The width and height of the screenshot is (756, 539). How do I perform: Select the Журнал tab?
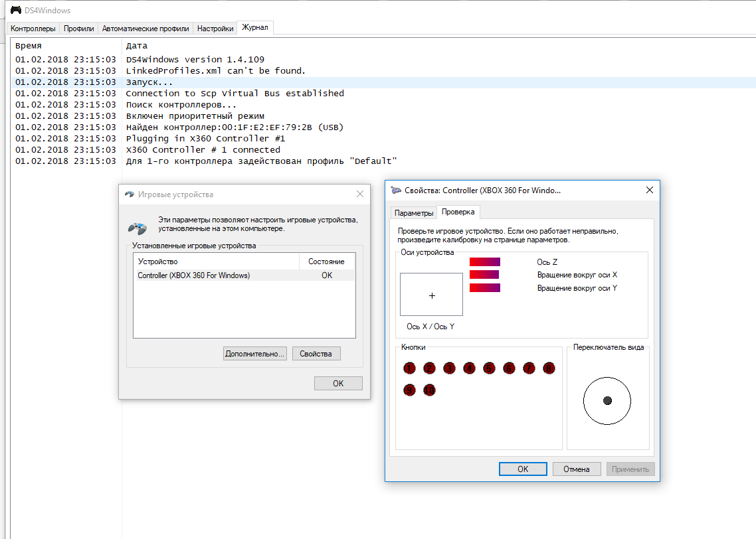(255, 27)
